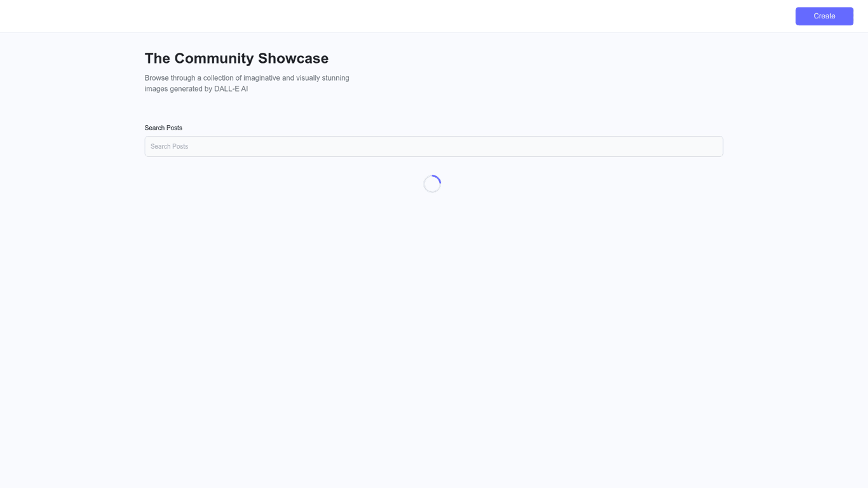868x488 pixels.
Task: Click the Search Posts label
Action: coord(163,128)
